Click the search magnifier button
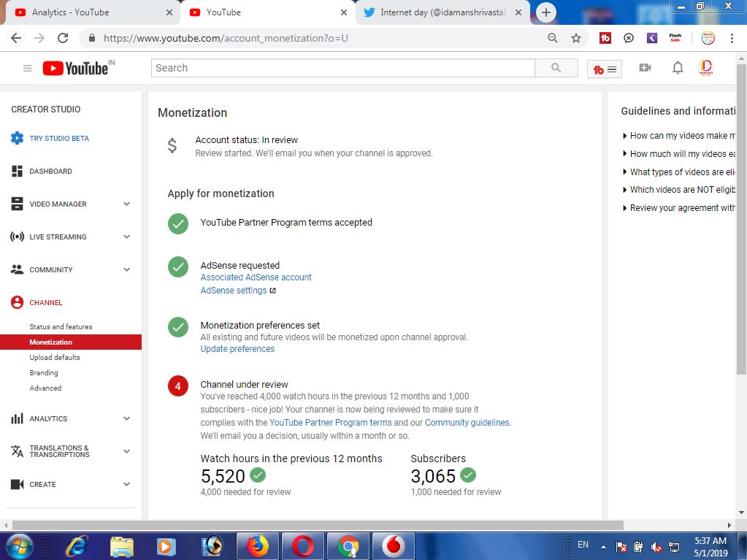Screen dimensions: 747x560 click(556, 68)
